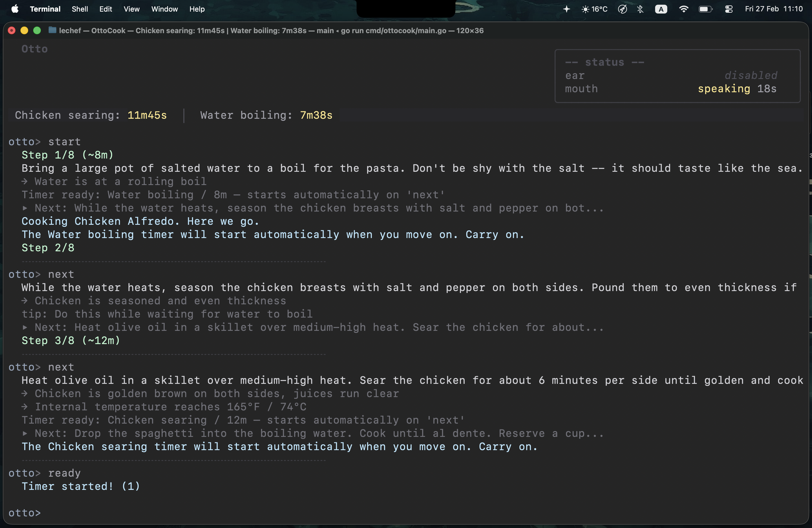Open the Apple menu
This screenshot has height=528, width=812.
point(15,9)
